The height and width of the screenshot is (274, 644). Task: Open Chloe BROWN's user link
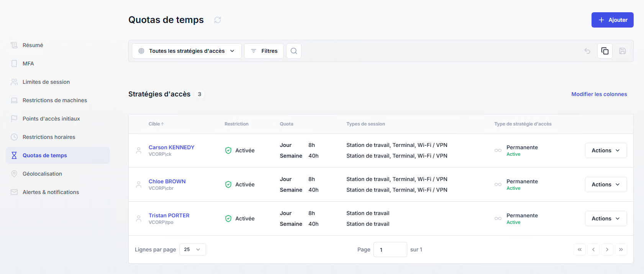click(x=167, y=181)
